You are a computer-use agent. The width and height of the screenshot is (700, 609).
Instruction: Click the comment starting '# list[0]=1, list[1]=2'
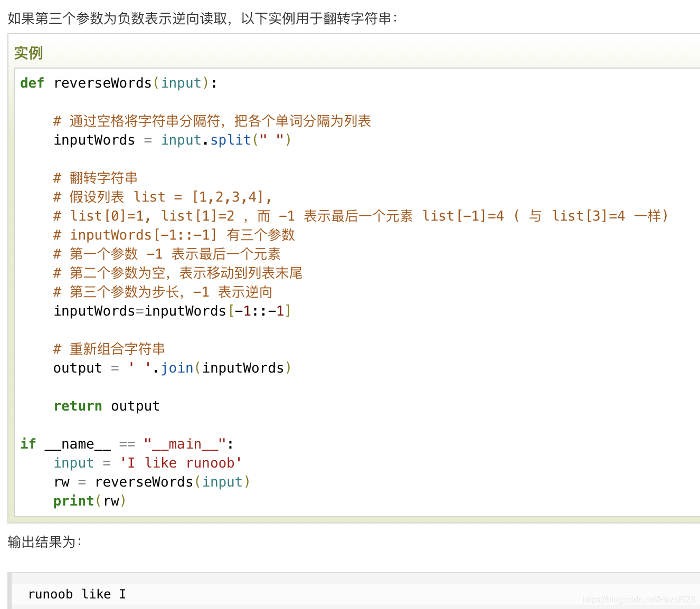[361, 216]
